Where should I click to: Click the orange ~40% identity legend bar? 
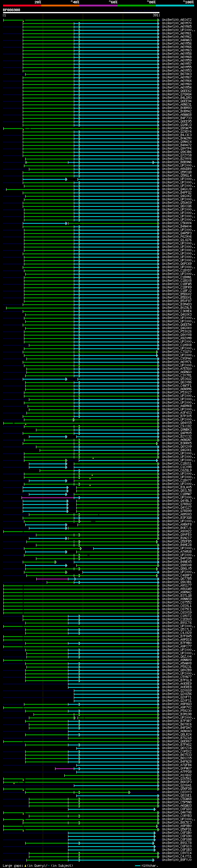pyautogui.click(x=60, y=6)
